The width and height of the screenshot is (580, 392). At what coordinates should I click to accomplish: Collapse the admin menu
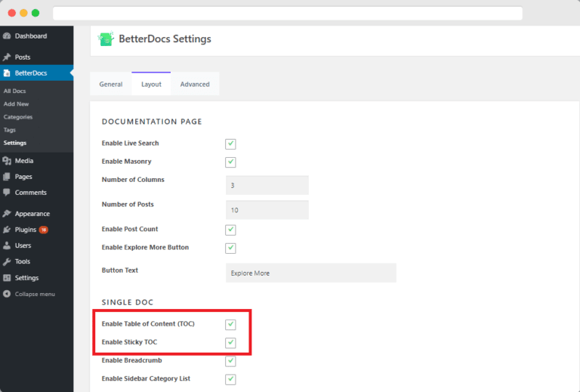(29, 294)
